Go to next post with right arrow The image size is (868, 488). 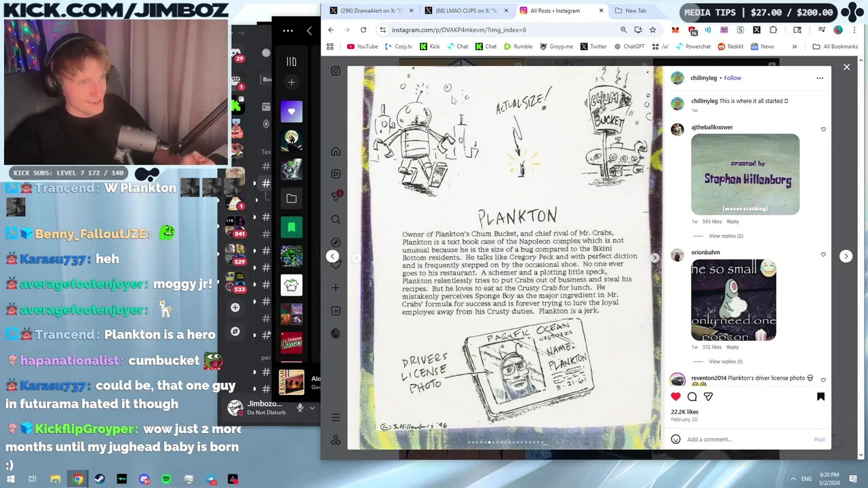click(x=846, y=256)
